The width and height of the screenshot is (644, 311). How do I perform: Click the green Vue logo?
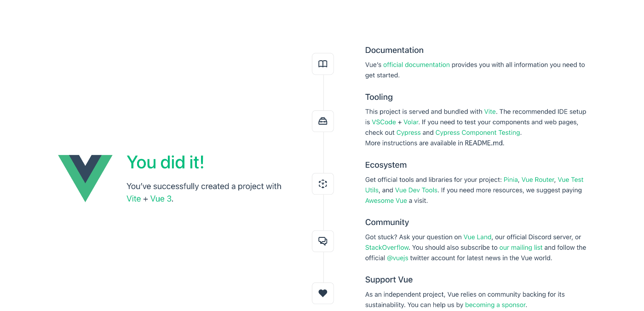85,179
